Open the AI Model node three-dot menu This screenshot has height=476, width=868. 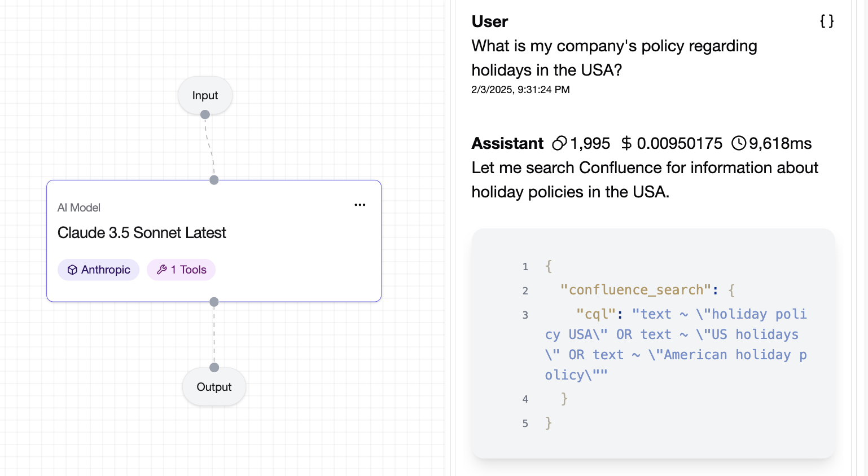coord(360,205)
